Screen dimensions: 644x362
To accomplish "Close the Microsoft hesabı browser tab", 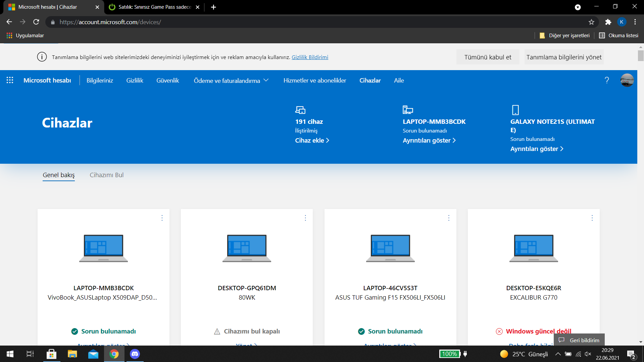I will (97, 7).
